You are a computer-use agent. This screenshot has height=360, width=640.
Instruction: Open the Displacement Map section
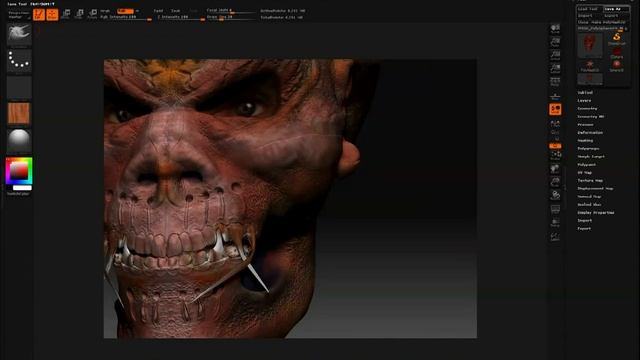coord(596,189)
